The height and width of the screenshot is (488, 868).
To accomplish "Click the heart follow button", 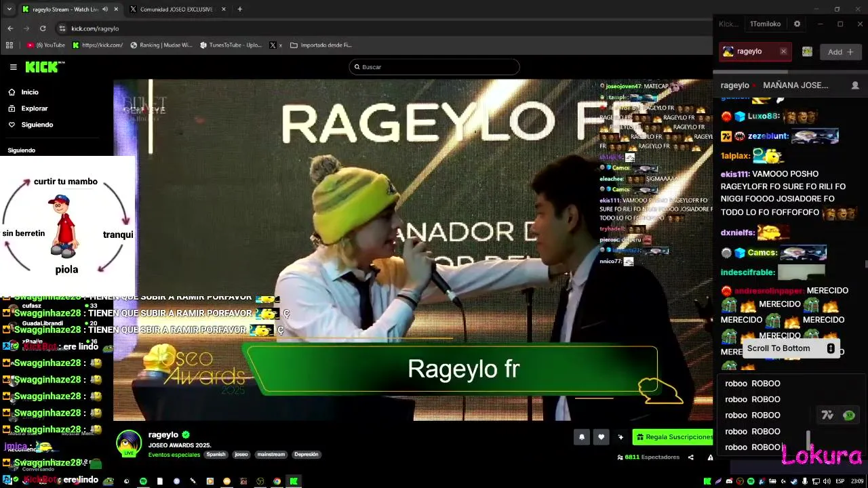I will (601, 437).
